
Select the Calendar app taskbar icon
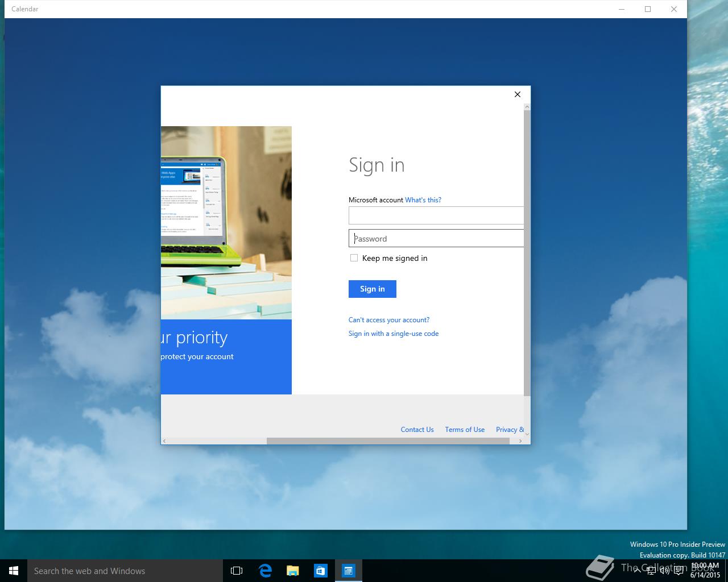[x=349, y=571]
